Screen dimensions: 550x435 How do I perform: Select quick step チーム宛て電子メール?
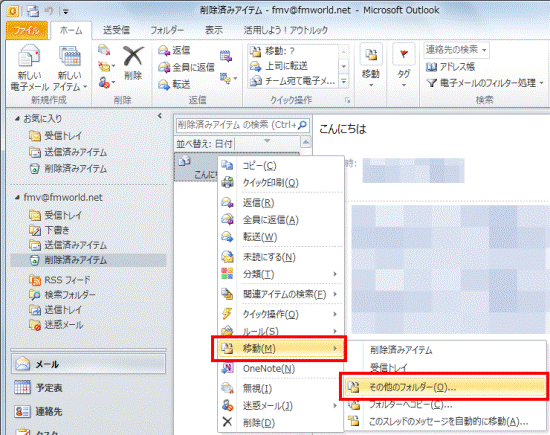293,81
